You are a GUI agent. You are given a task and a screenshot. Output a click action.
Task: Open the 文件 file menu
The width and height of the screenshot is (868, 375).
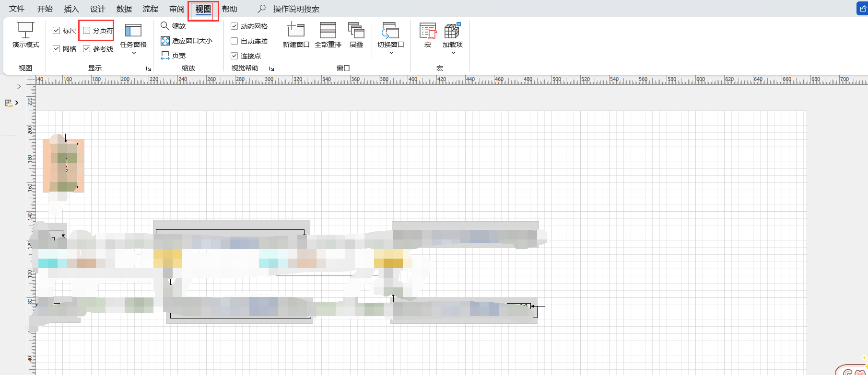pos(17,9)
